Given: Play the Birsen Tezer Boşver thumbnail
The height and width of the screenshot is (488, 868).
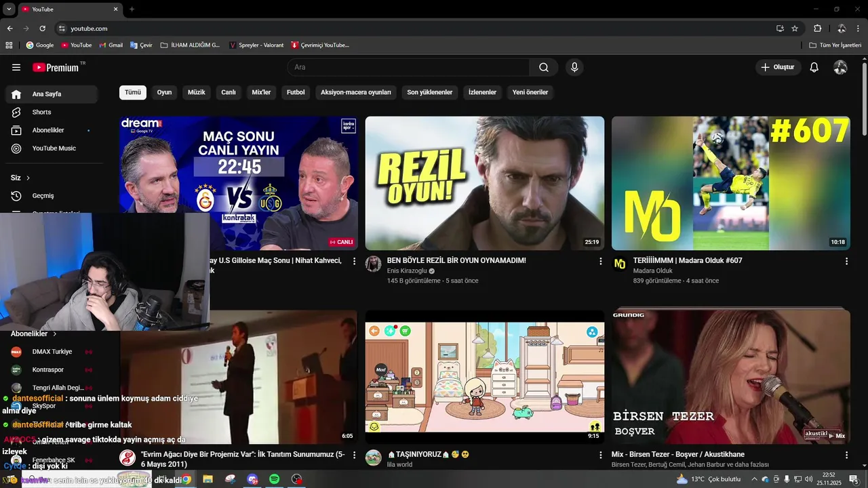Looking at the screenshot, I should click(731, 377).
